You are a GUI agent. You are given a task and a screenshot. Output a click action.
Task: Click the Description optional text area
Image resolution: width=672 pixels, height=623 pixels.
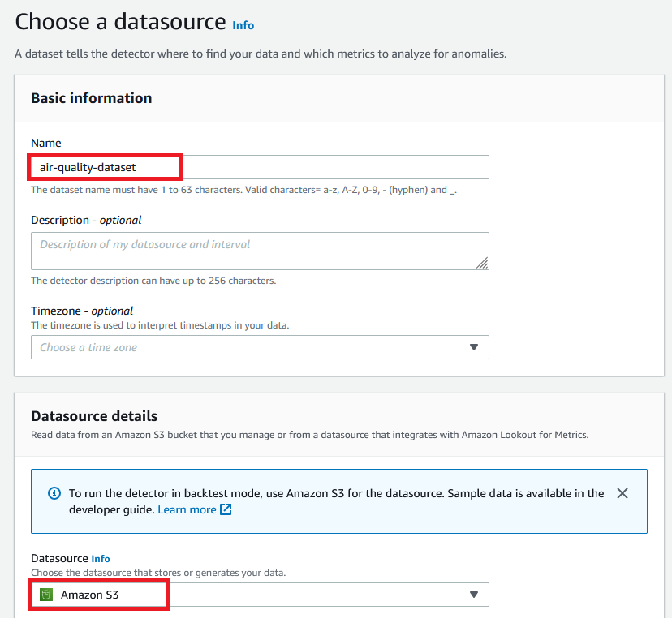click(x=260, y=251)
